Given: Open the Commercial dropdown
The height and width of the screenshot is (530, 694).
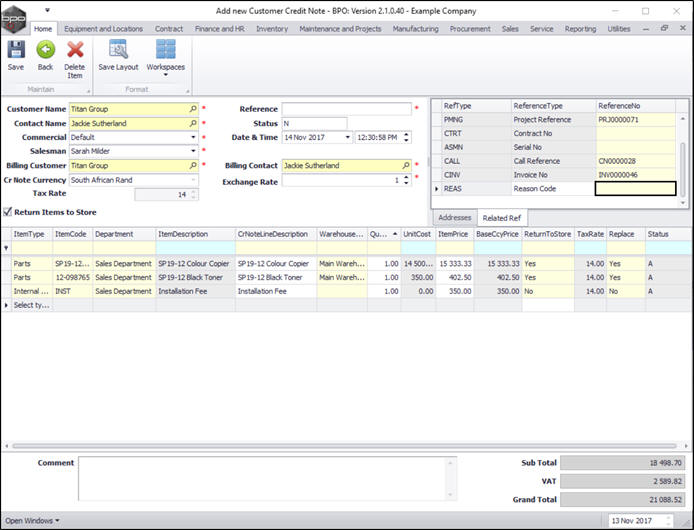Looking at the screenshot, I should 193,137.
